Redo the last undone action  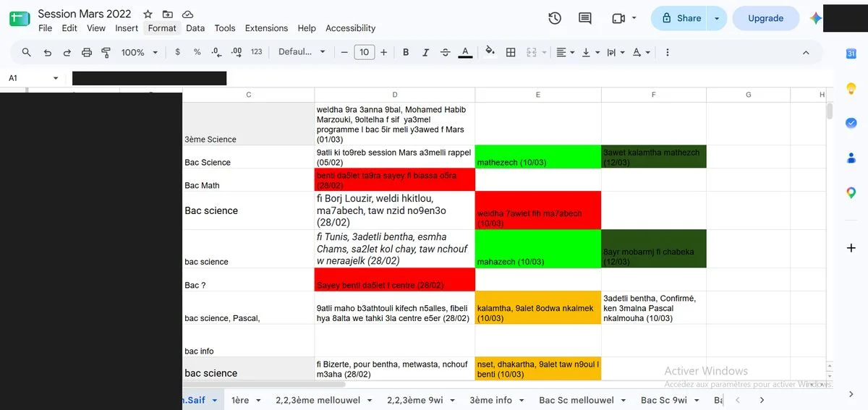[x=67, y=52]
